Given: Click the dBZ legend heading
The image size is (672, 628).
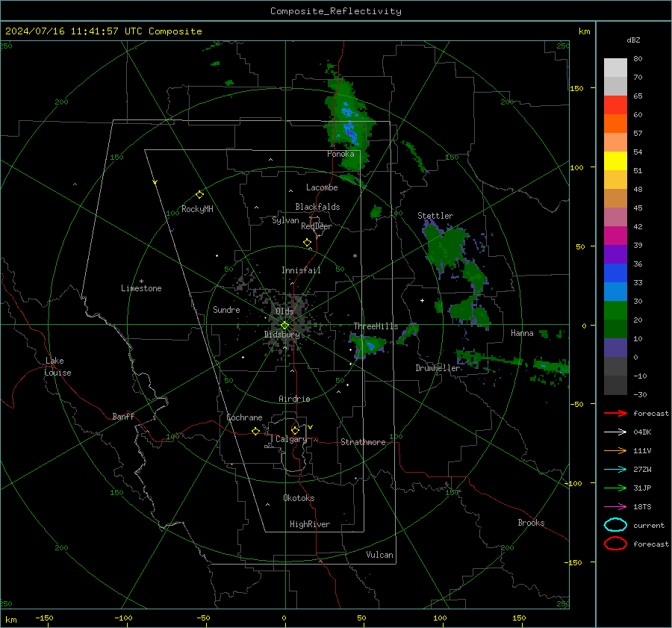Looking at the screenshot, I should point(633,40).
